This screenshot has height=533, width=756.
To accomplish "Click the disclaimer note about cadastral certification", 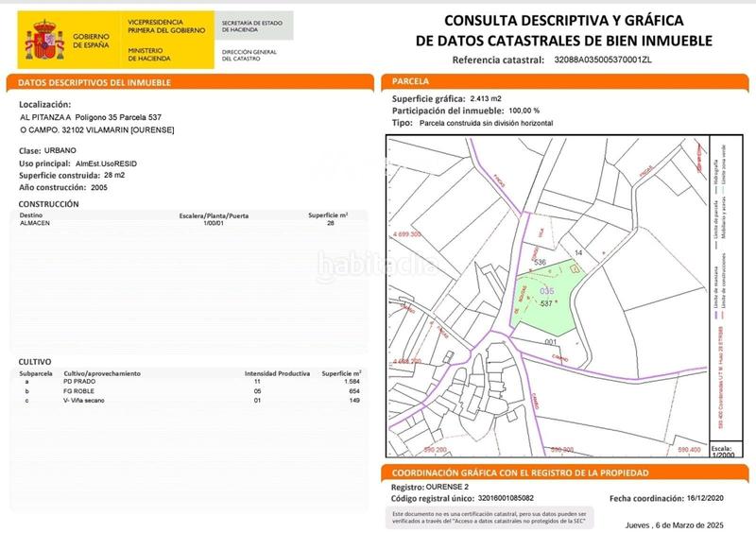I will (x=490, y=518).
